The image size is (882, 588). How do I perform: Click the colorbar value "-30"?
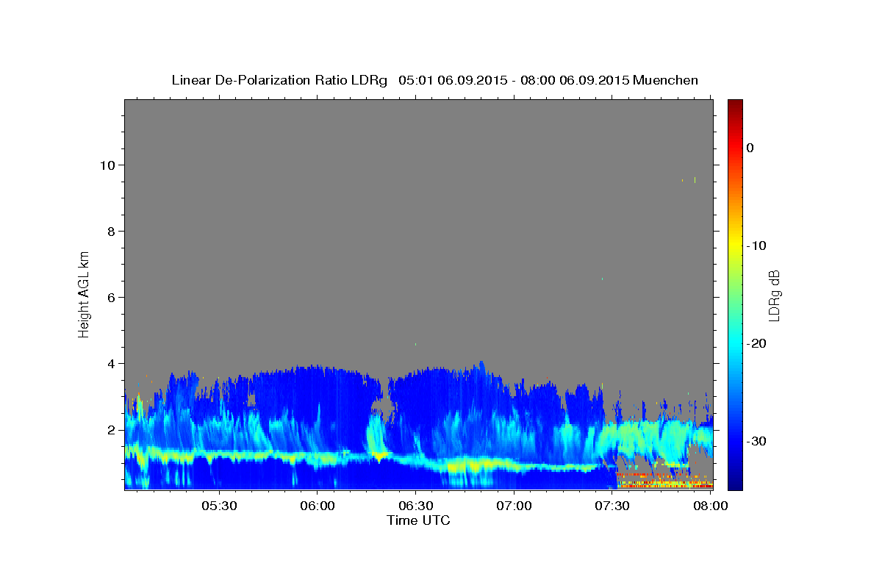pos(755,441)
